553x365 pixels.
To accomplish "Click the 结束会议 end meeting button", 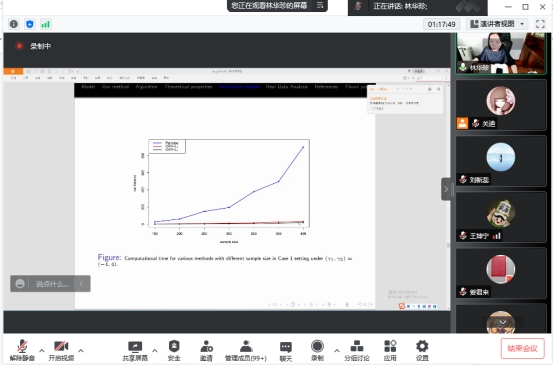I will click(x=522, y=348).
